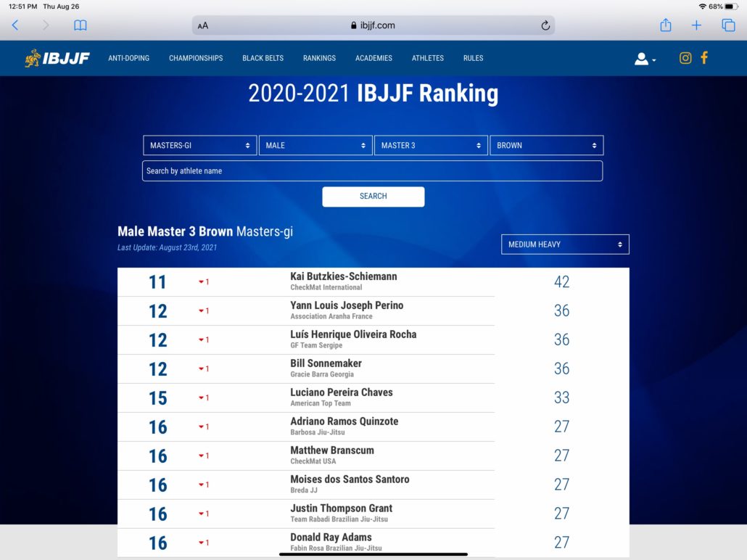Click the GF Team Sergipe academy name
Screen dimensions: 747x560
point(316,345)
